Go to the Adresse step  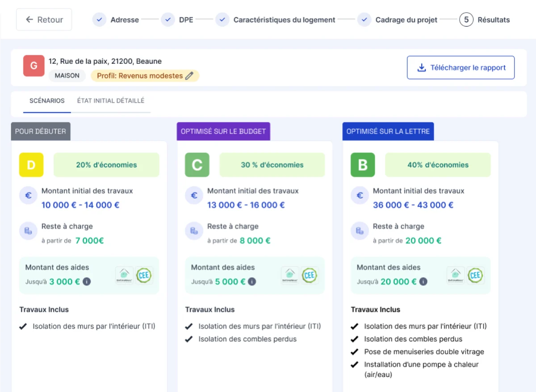tap(125, 20)
